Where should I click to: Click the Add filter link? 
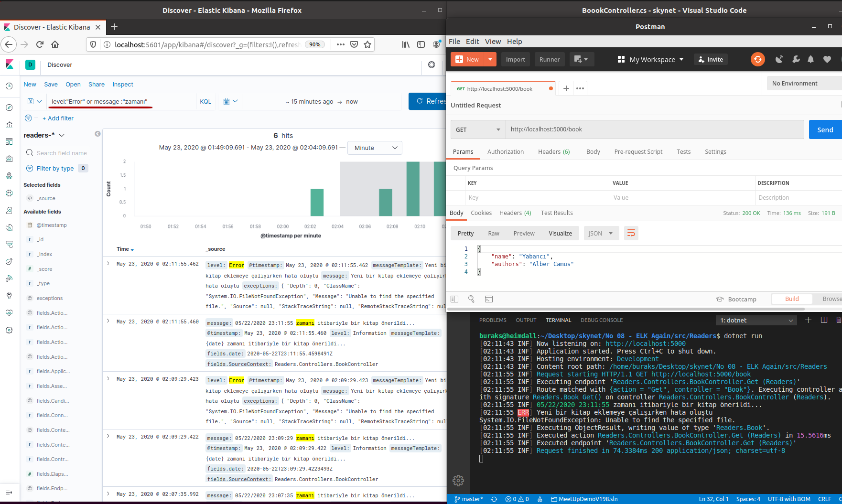pos(58,118)
